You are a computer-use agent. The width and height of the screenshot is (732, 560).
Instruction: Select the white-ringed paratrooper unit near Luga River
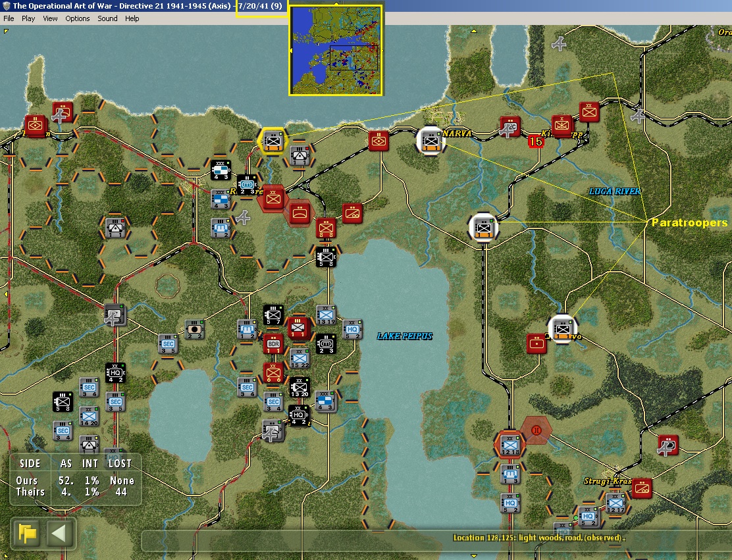[x=484, y=228]
